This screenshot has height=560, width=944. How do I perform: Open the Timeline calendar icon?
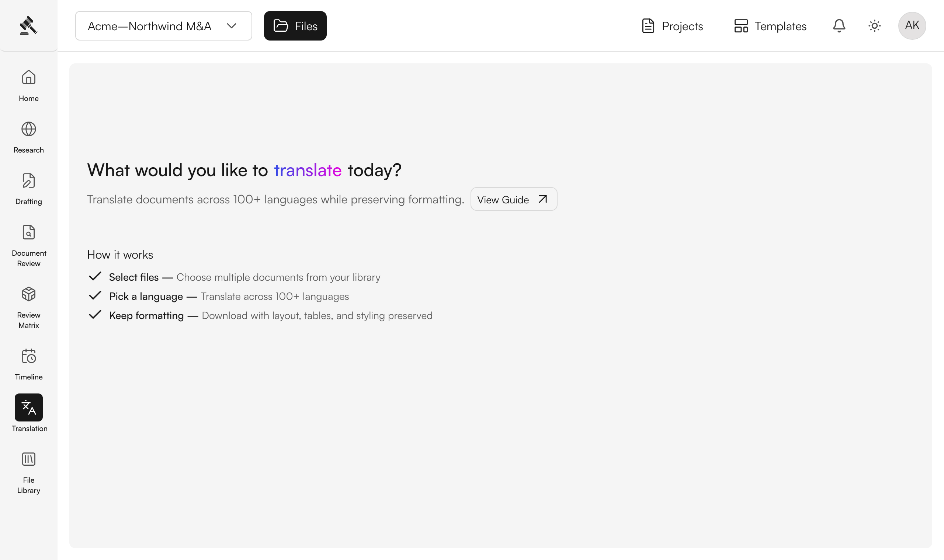[29, 356]
